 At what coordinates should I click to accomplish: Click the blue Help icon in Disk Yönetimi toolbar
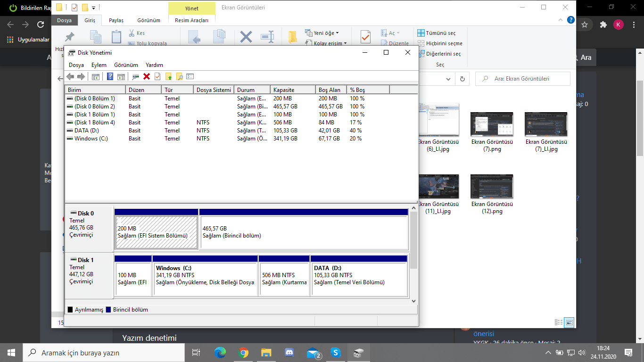coord(110,77)
